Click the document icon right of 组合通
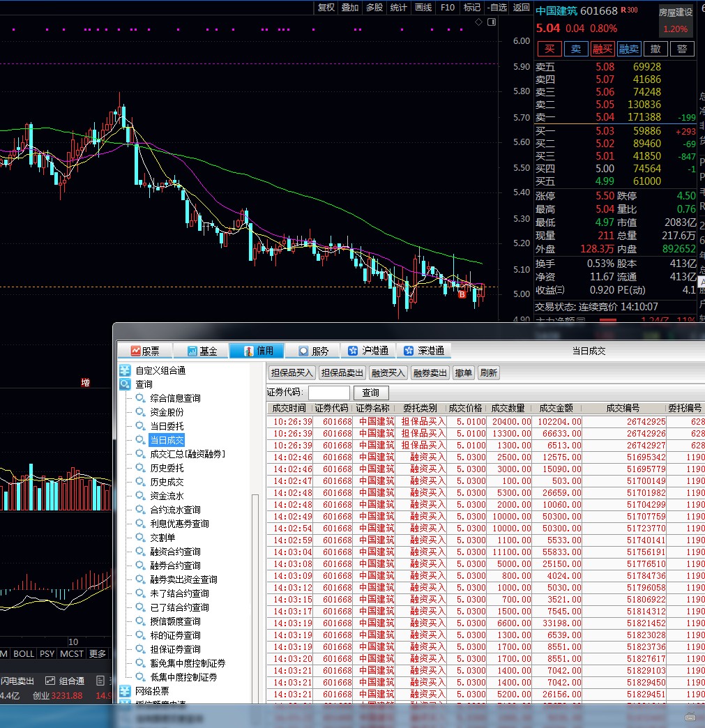Screen dimensions: 705x728 tap(100, 681)
